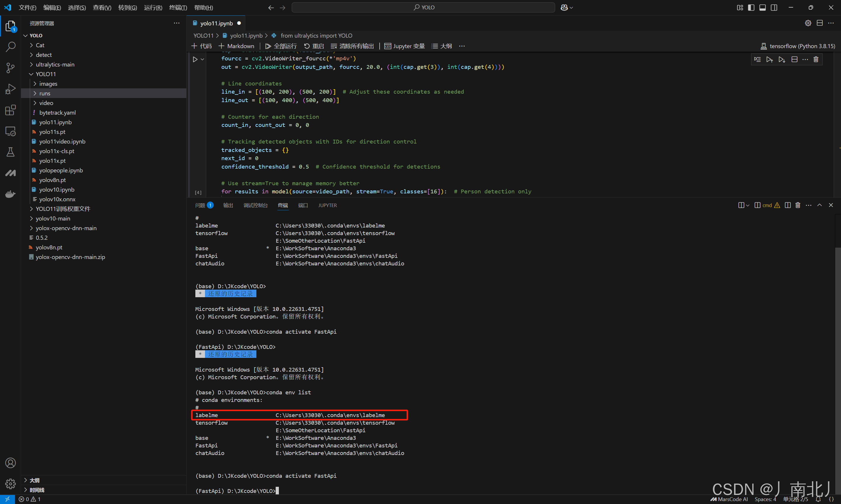This screenshot has width=841, height=504.
Task: Collapse the YOLO11 folder
Action: pos(46,74)
